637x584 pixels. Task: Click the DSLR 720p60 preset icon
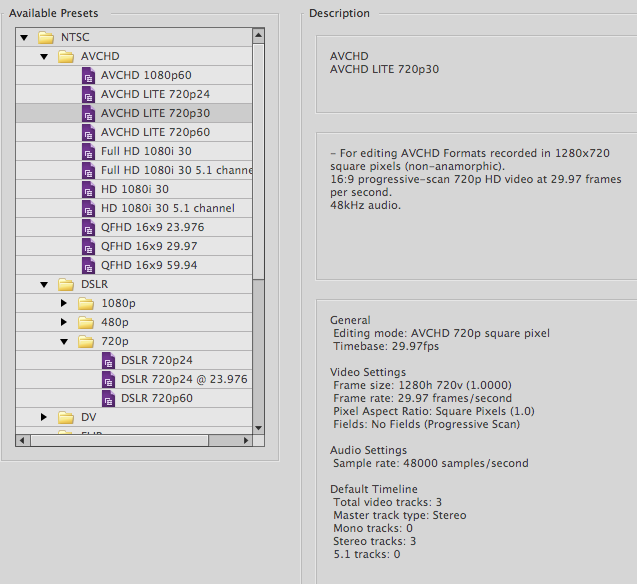tap(108, 399)
